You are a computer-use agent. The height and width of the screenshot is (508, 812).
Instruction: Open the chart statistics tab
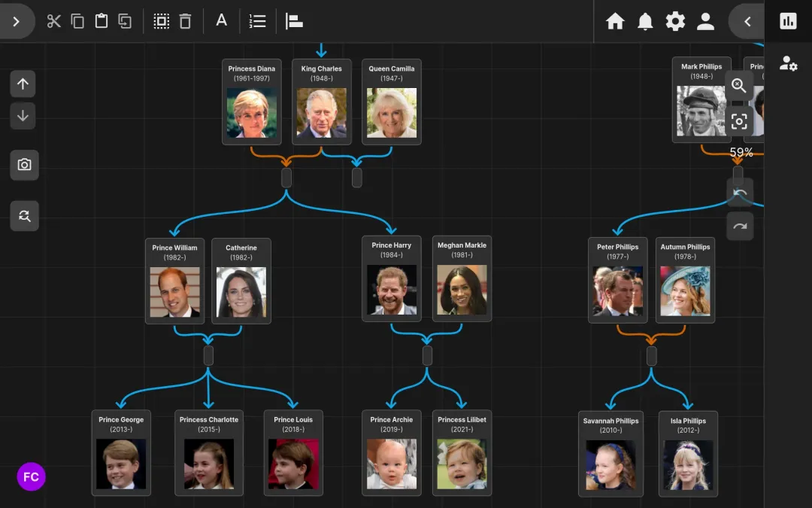tap(788, 21)
